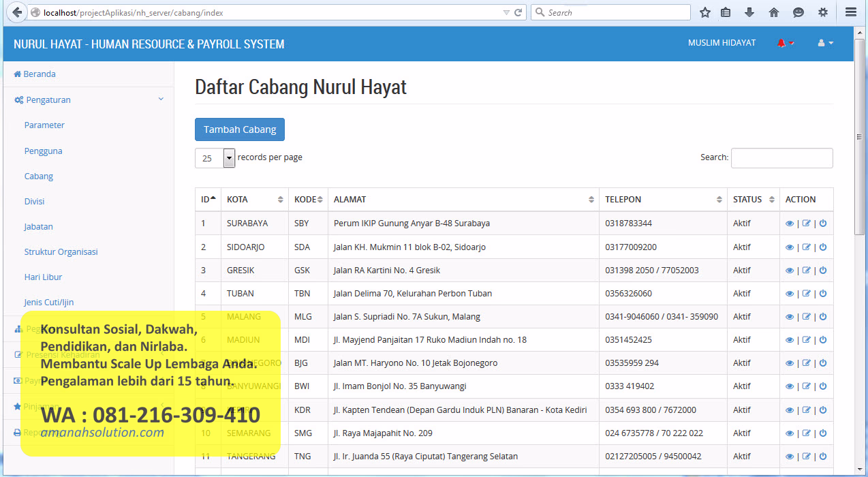The width and height of the screenshot is (868, 477).
Task: Toggle power status for SIDOARJO branch
Action: point(823,247)
